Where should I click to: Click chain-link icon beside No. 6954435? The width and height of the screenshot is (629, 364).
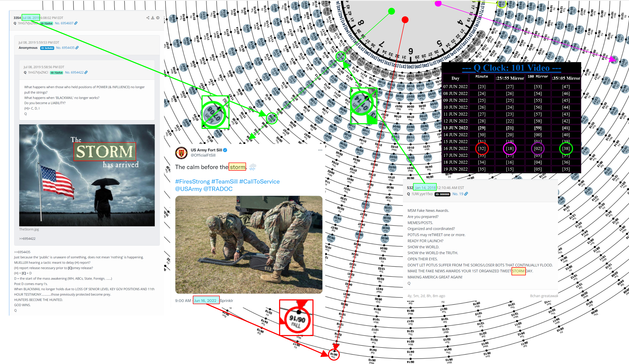[x=77, y=48]
